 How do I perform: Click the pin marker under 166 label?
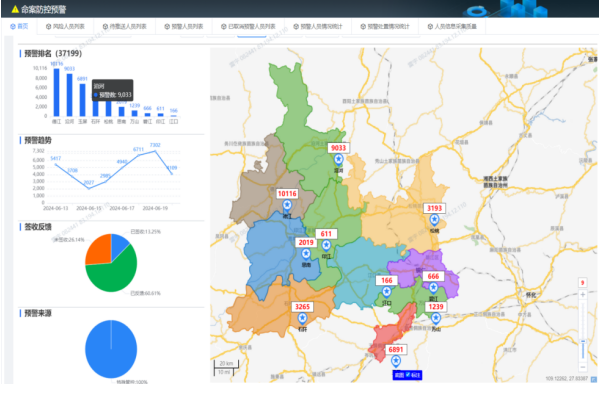(386, 292)
